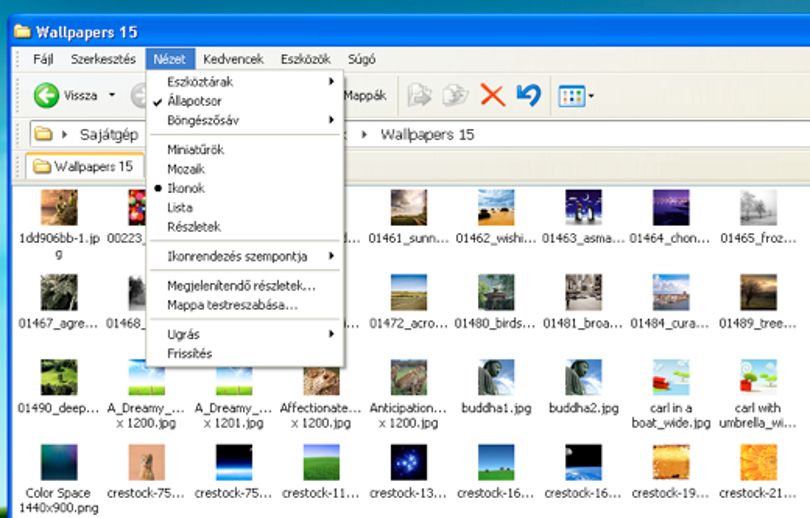The image size is (810, 518).
Task: Click the green Vissza back arrow icon
Action: pyautogui.click(x=46, y=96)
